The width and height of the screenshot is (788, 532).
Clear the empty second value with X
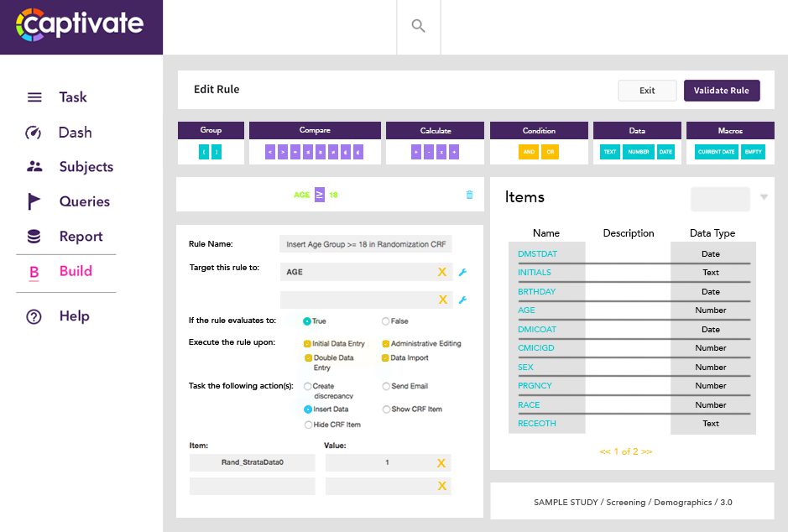(441, 486)
